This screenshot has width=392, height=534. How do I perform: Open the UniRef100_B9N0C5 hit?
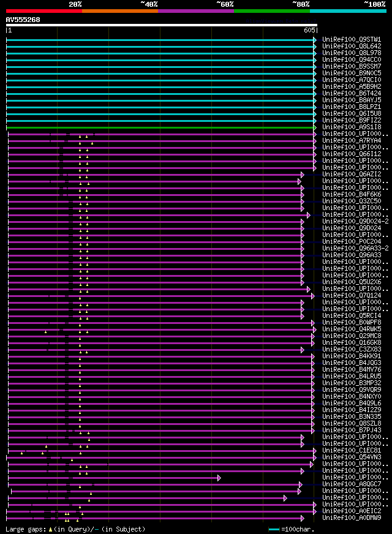point(352,73)
